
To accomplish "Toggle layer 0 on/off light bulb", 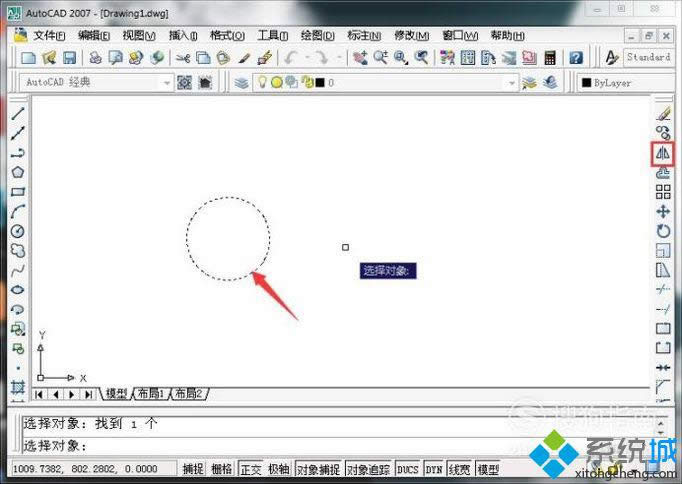I will coord(262,81).
